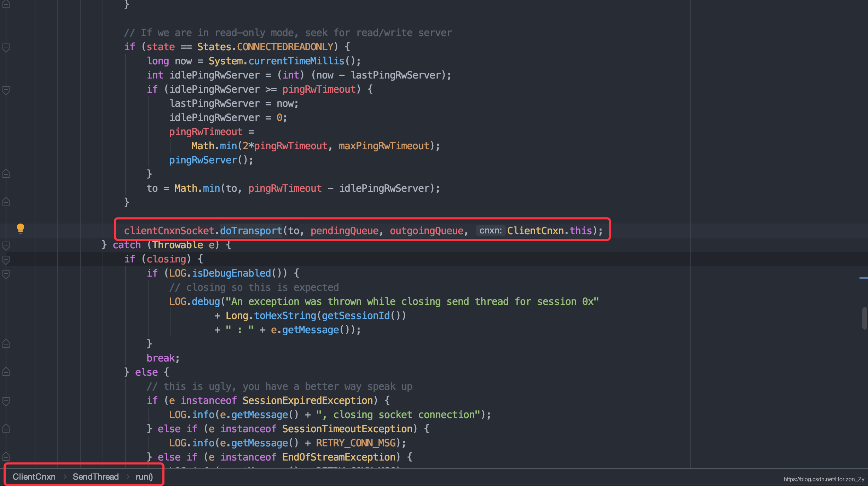Collapse the CONNECTEDREADONLY if block fold marker
This screenshot has height=486, width=868.
[x=6, y=47]
